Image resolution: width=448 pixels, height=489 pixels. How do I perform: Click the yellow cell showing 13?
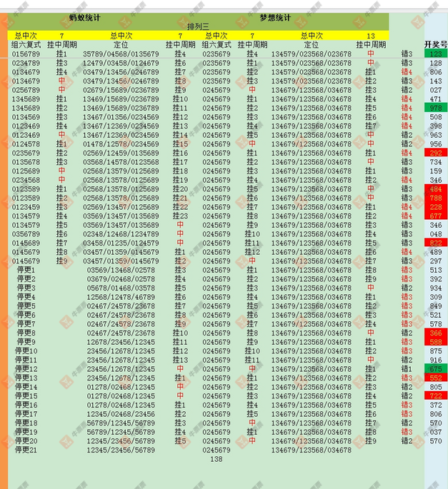[371, 36]
